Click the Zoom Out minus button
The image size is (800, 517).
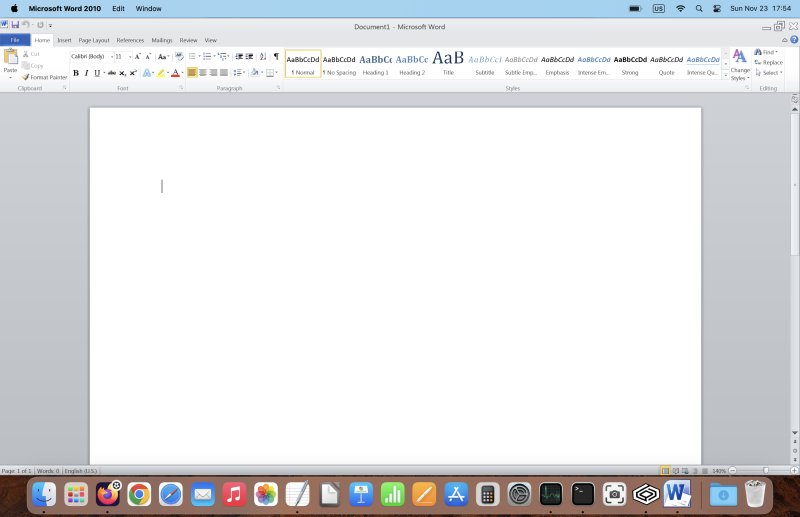tap(733, 471)
